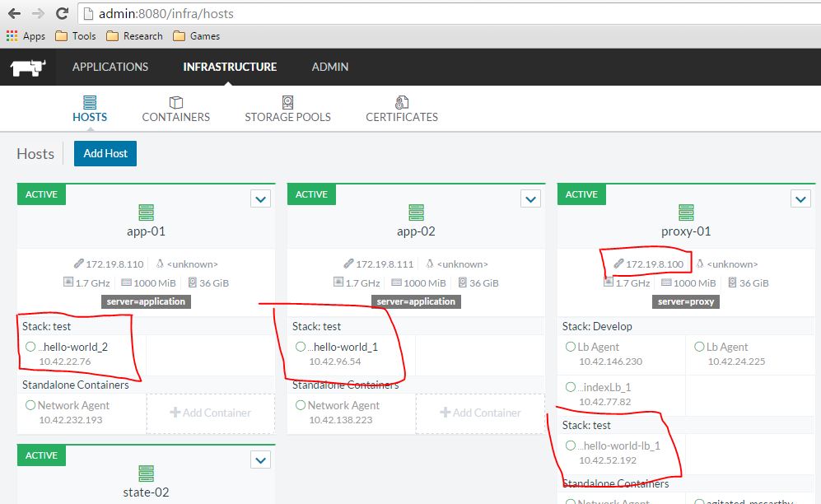
Task: Click Add Container on app-02
Action: [x=481, y=413]
